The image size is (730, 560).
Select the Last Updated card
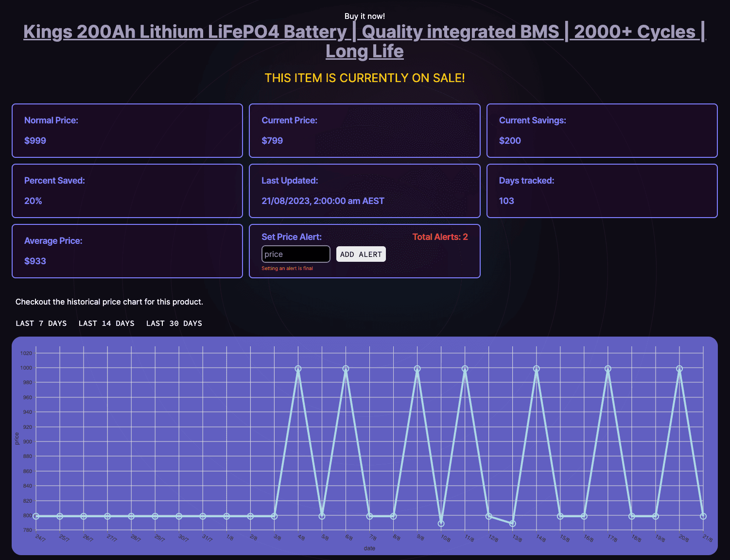coord(364,191)
